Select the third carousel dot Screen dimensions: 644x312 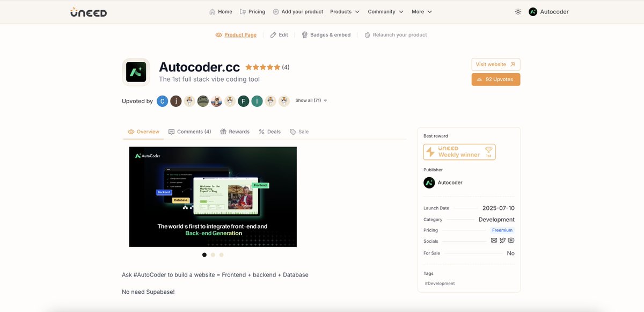[222, 255]
